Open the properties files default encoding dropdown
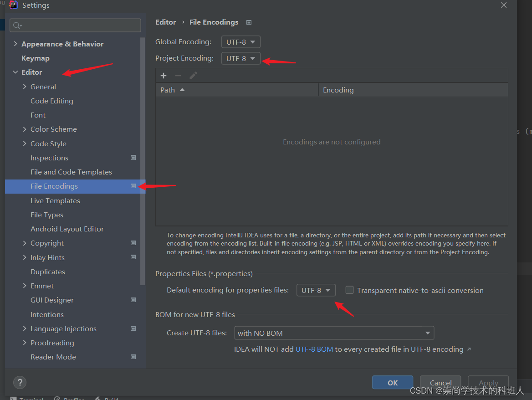This screenshot has width=532, height=400. click(x=316, y=290)
